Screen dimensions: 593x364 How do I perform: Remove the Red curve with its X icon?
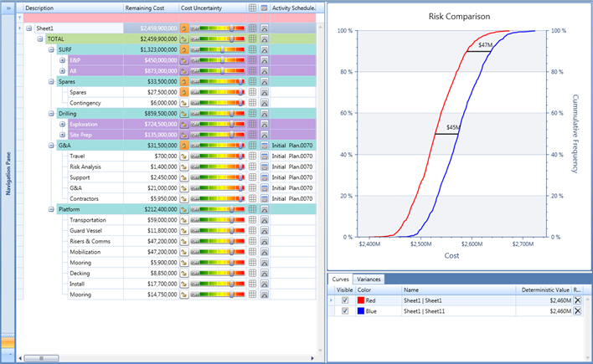576,300
